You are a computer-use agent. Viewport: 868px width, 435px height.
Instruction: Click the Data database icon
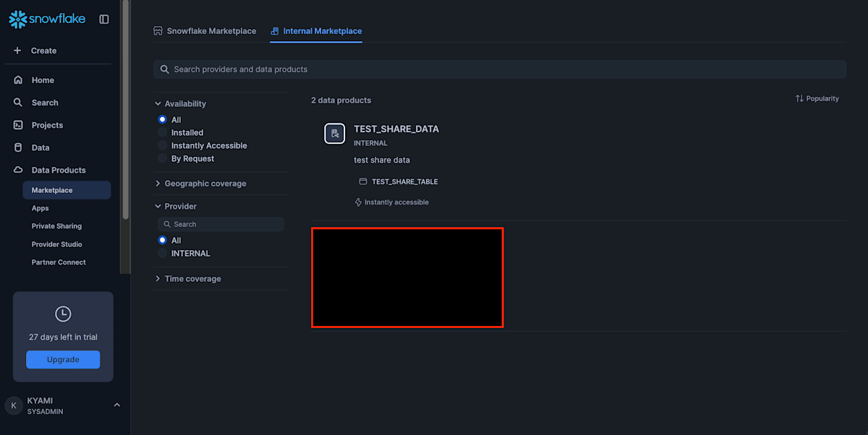pyautogui.click(x=18, y=147)
